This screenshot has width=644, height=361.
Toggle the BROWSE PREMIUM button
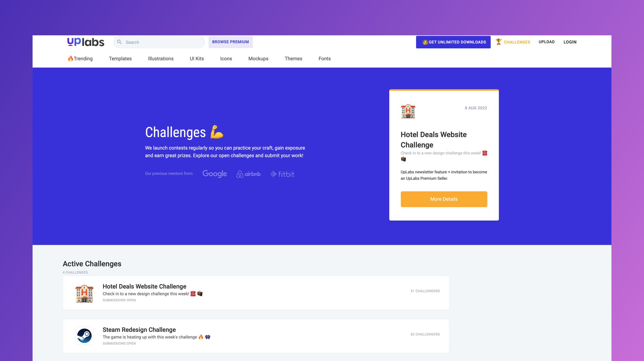[231, 42]
